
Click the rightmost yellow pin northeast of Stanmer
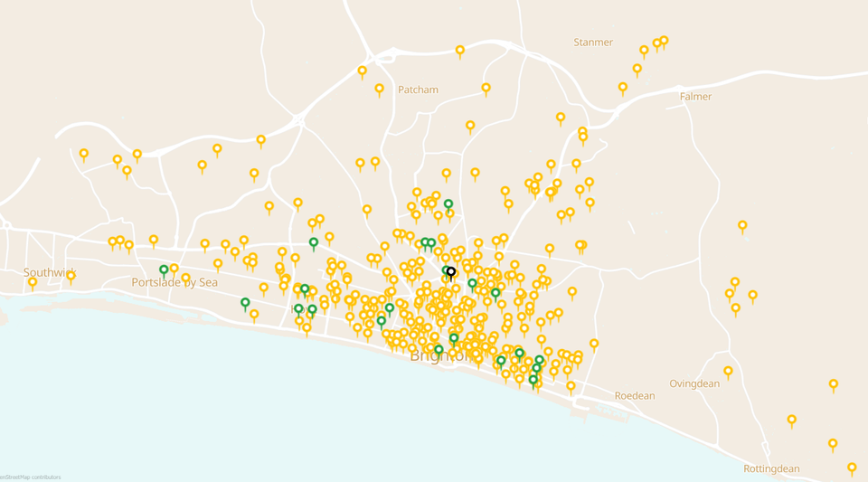[664, 43]
